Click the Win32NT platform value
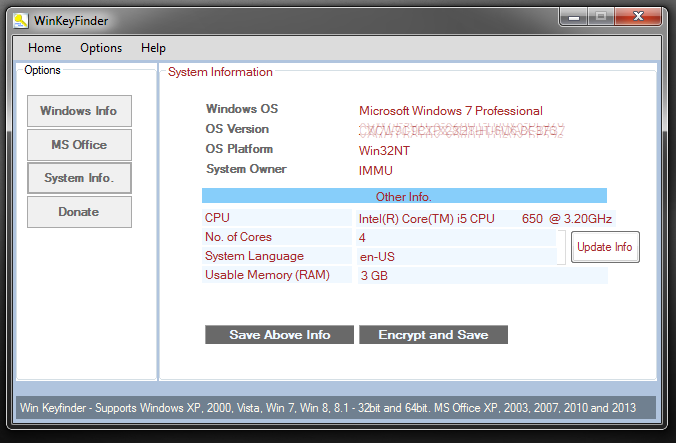 (x=384, y=151)
